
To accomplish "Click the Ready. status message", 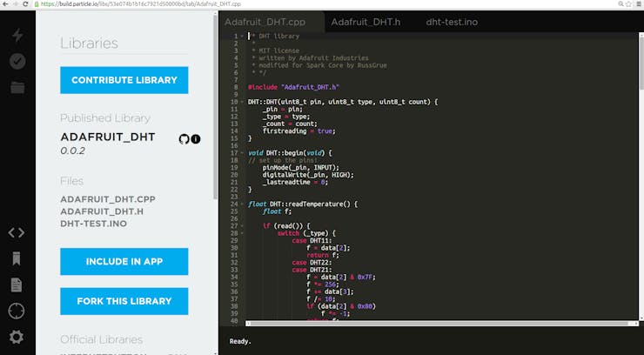I will [240, 341].
